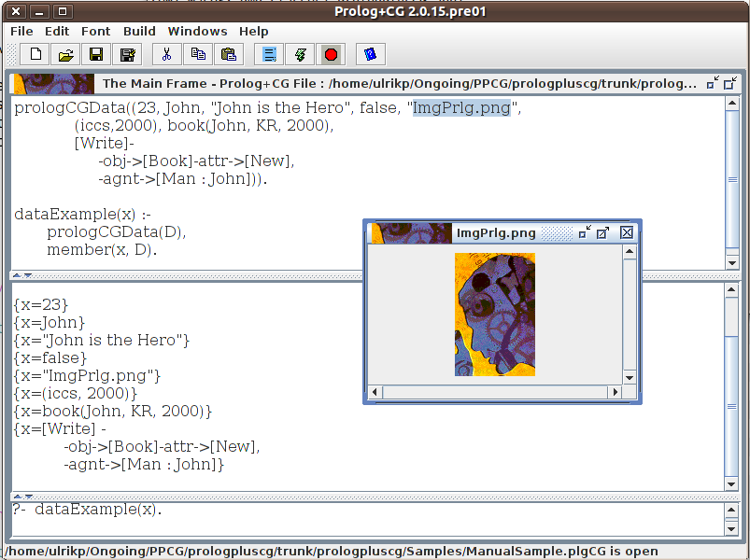Viewport: 750px width, 560px height.
Task: Save the program with the floppy icon
Action: click(95, 54)
